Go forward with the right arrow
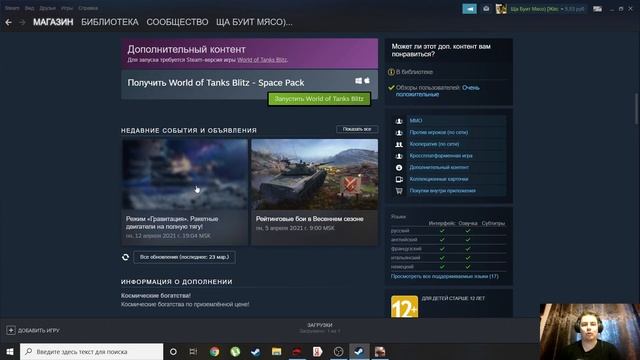The width and height of the screenshot is (640, 360). [22, 22]
